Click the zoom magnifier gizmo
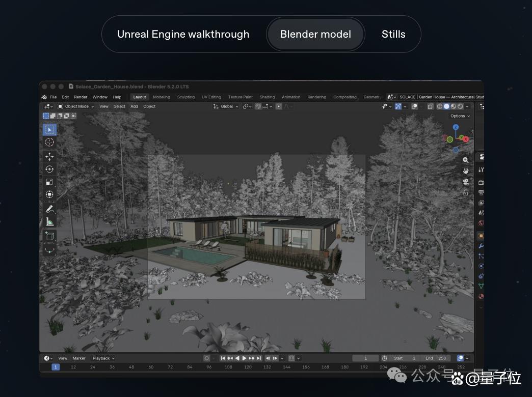532x397 pixels. [466, 160]
